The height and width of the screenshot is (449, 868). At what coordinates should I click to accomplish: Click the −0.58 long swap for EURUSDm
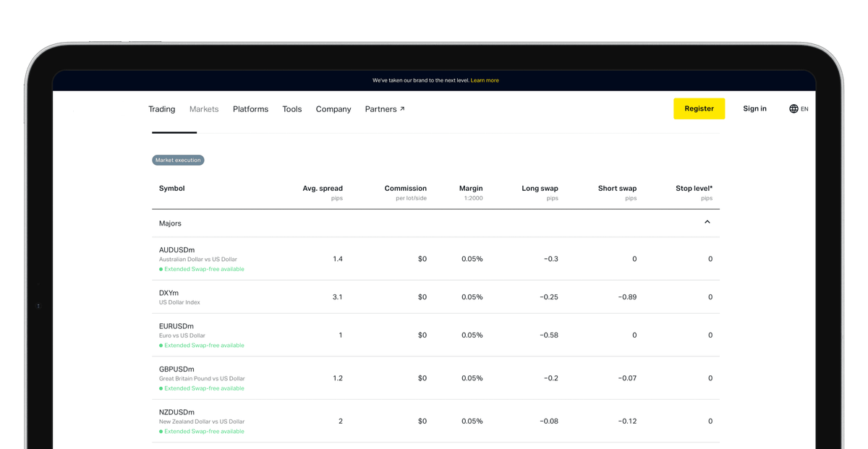(548, 335)
